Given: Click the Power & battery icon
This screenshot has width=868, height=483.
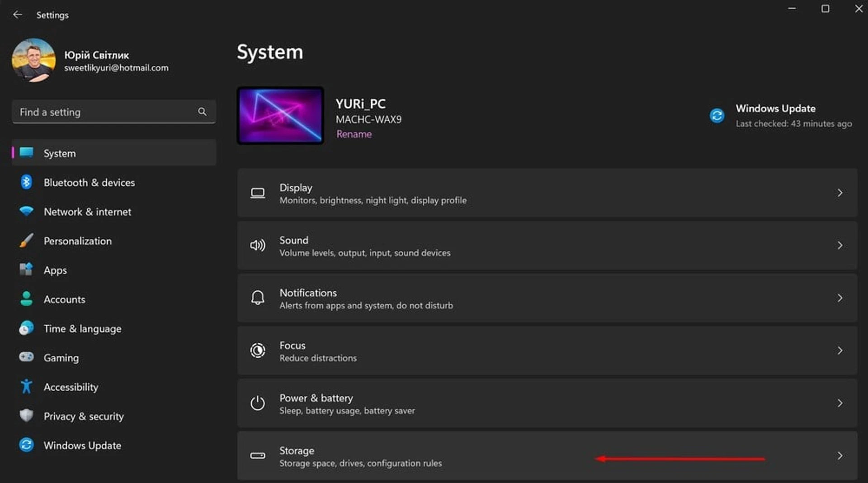Looking at the screenshot, I should tap(258, 403).
